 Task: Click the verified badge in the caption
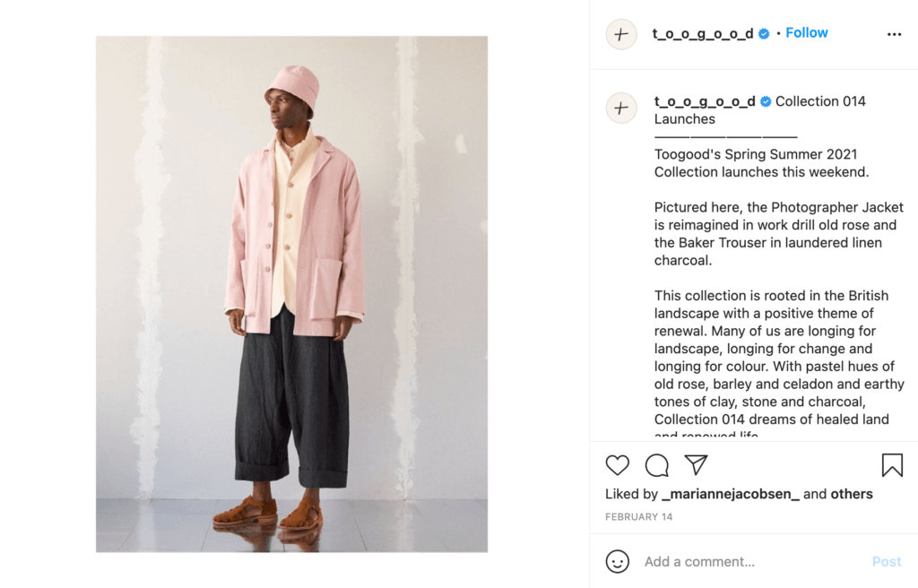(x=766, y=102)
